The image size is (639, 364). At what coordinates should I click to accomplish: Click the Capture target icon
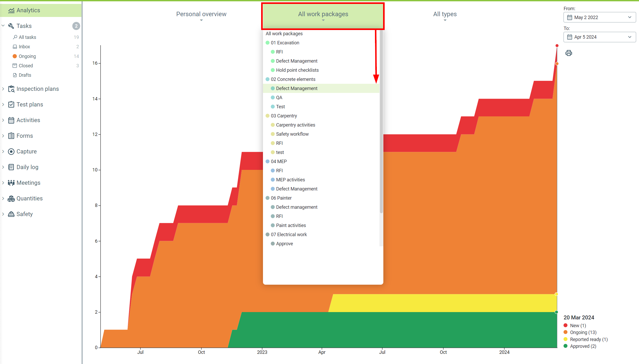(x=11, y=152)
